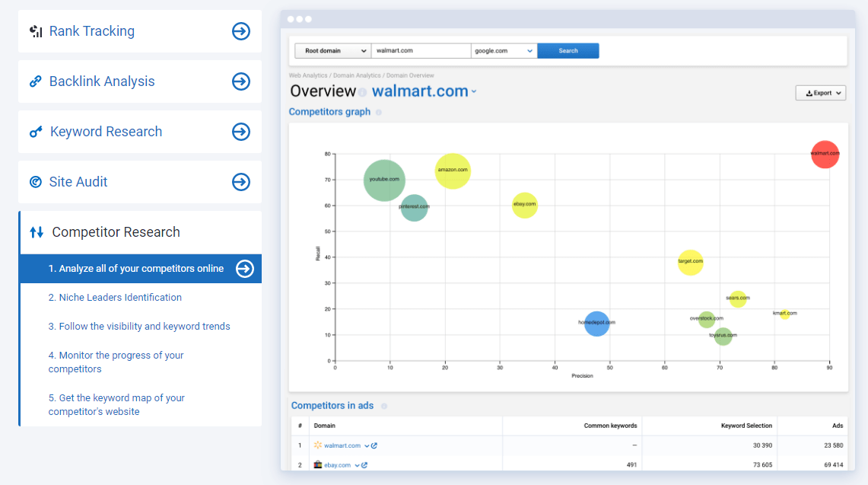Click the green youtube.com bubble
This screenshot has height=485, width=868.
[384, 180]
